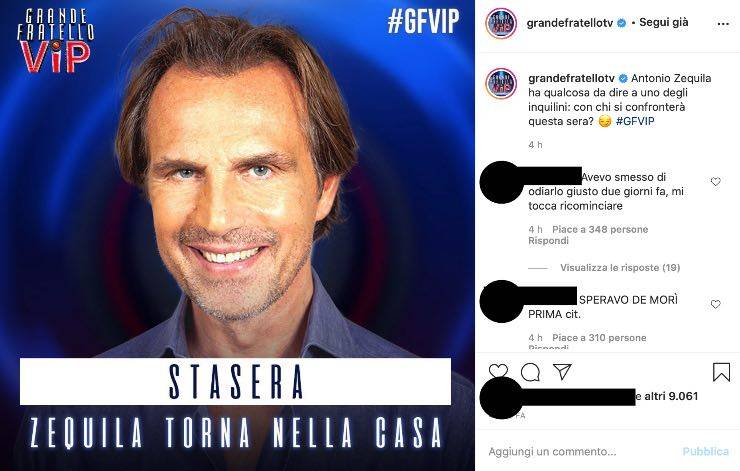This screenshot has height=471, width=740.
Task: Like the 'SPERAVO DE MORÌ PRIMA' comment
Action: pos(715,304)
